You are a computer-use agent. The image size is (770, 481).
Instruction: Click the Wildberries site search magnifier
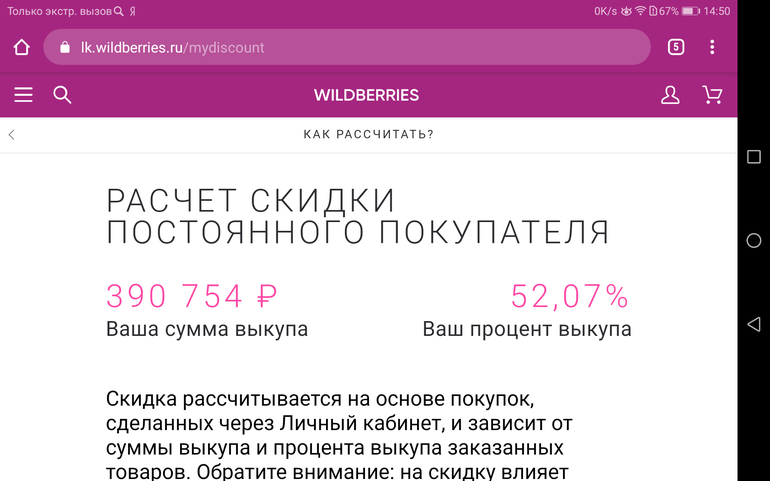[x=62, y=95]
